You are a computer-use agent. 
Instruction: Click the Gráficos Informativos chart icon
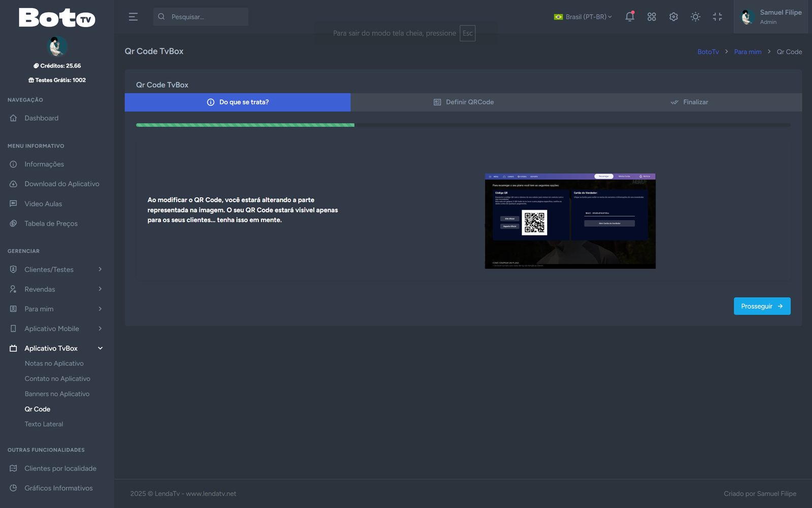pyautogui.click(x=14, y=488)
